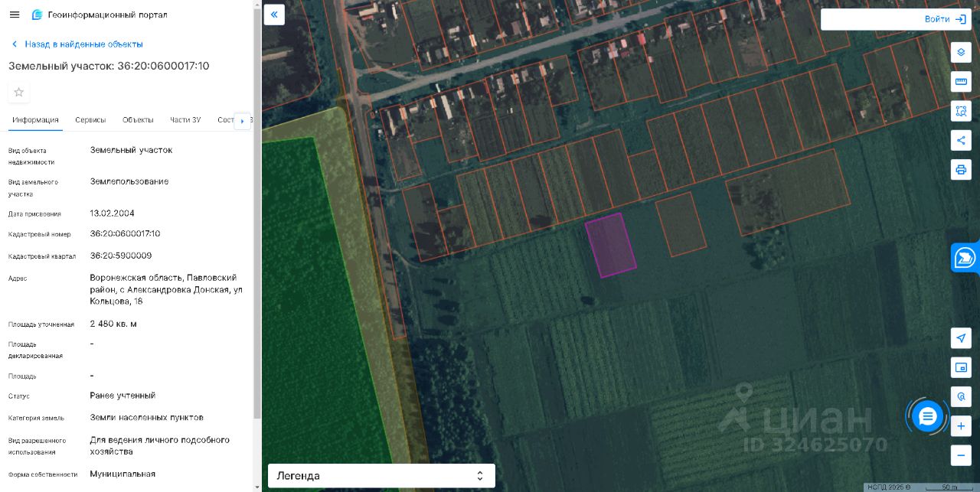This screenshot has height=492, width=980.
Task: Click the permitted use Для ведения личного подсобного хозяйства
Action: point(160,446)
